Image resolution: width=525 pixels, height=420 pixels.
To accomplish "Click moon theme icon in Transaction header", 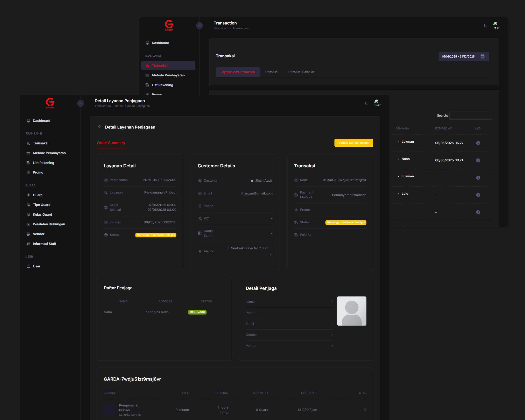I will coord(485,25).
